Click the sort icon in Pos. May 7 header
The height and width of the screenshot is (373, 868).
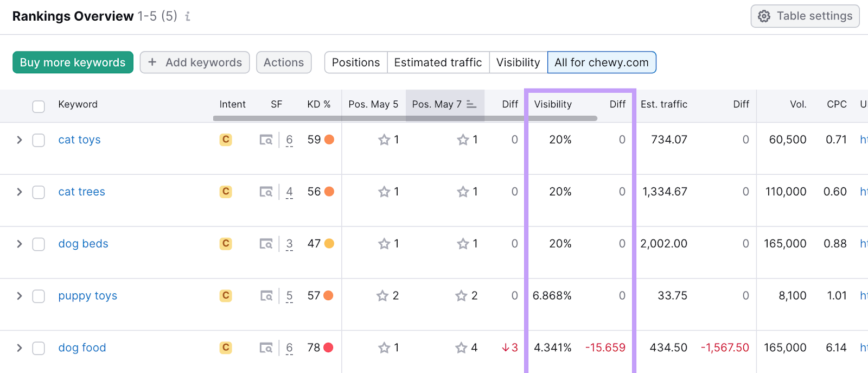click(x=471, y=104)
